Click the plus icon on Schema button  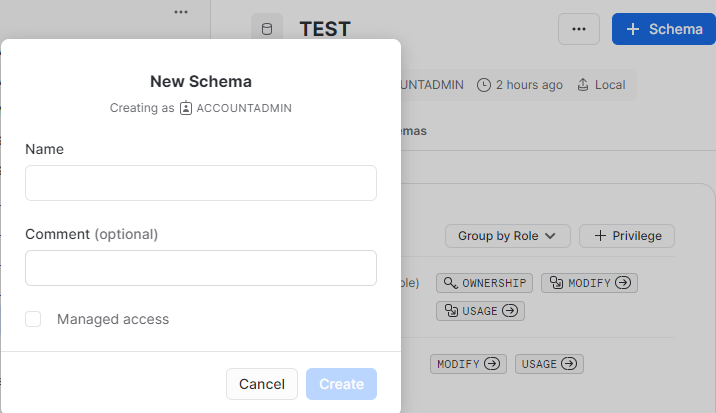point(633,29)
